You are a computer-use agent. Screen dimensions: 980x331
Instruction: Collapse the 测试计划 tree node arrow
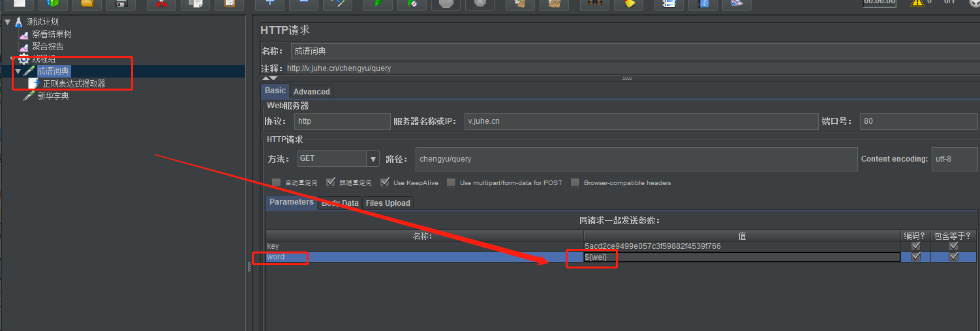7,22
